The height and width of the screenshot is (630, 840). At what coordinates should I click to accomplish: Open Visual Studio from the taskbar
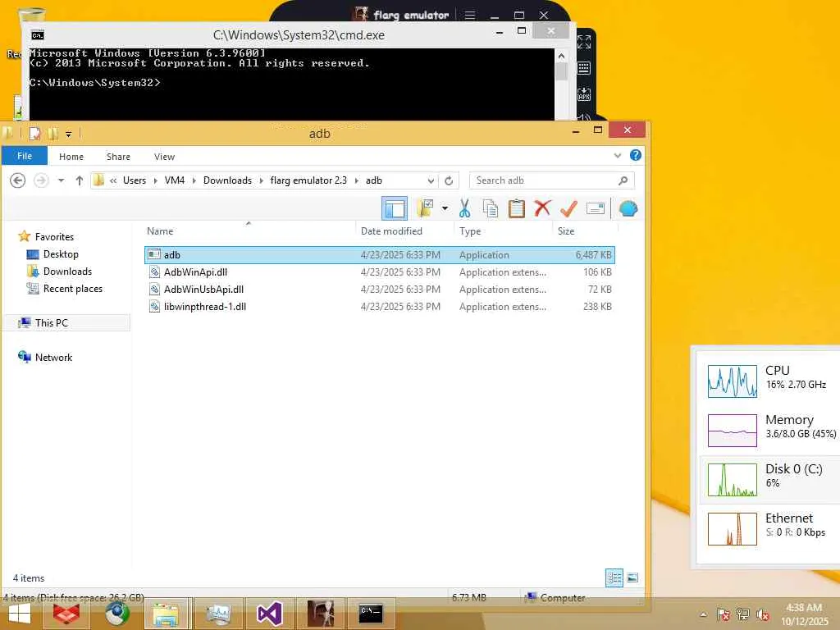point(269,614)
